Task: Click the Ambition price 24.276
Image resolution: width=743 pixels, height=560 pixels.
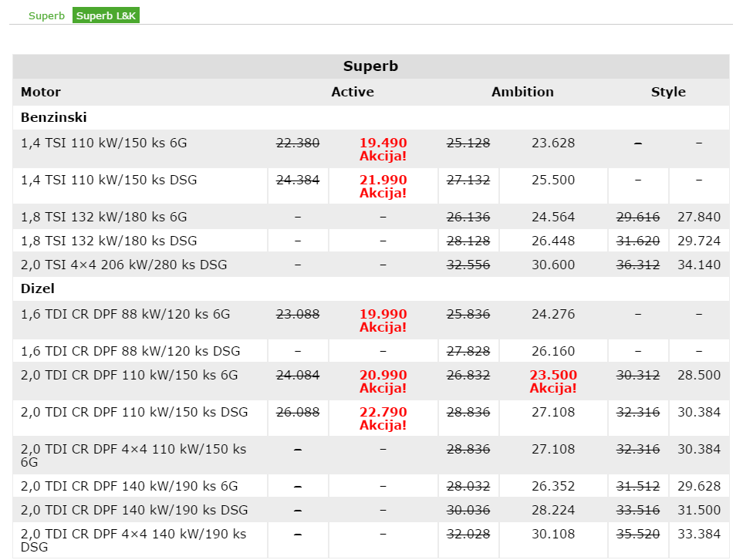Action: 553,314
